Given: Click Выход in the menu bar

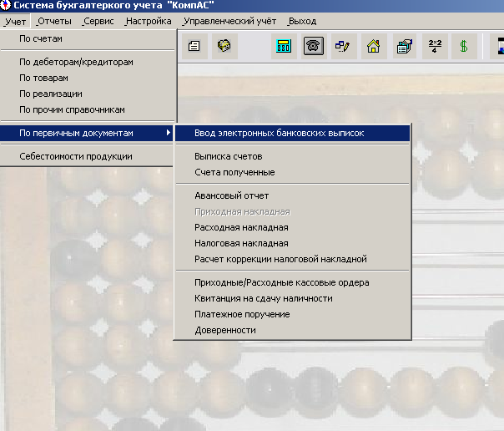Looking at the screenshot, I should (301, 21).
